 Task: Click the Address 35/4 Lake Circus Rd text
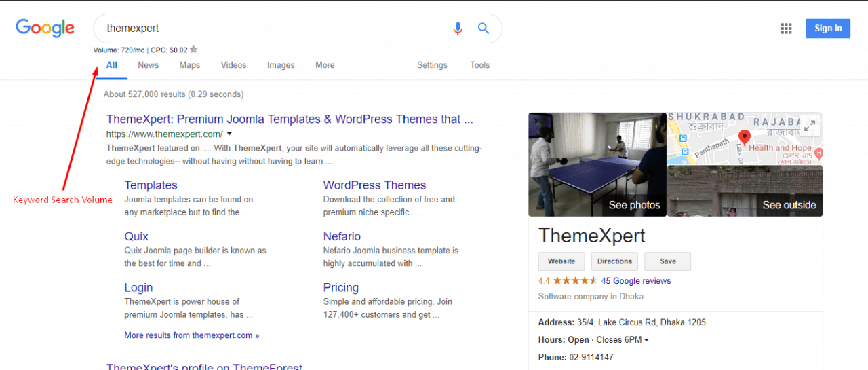[622, 322]
